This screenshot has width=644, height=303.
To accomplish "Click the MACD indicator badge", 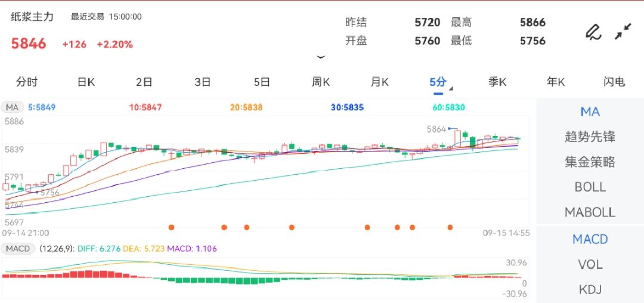I will tap(18, 248).
